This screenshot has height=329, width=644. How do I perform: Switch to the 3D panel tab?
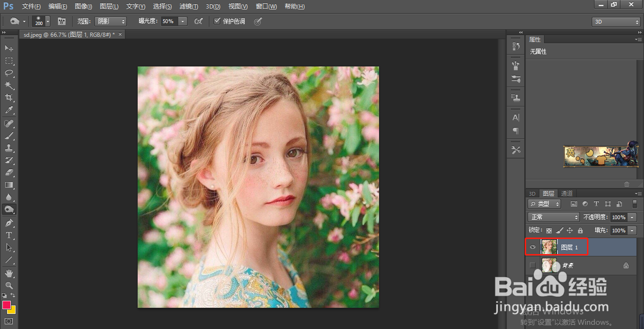coord(532,194)
